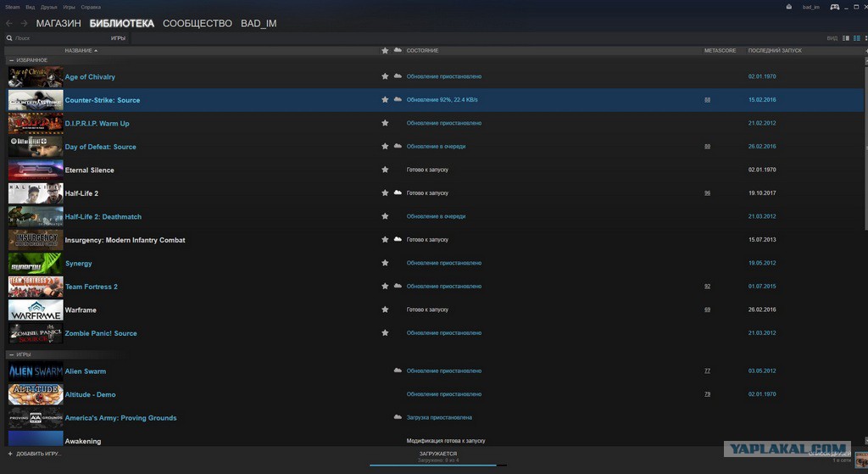Click cloud icon in Insurgency row
Screen dimensions: 868x474
tap(398, 239)
